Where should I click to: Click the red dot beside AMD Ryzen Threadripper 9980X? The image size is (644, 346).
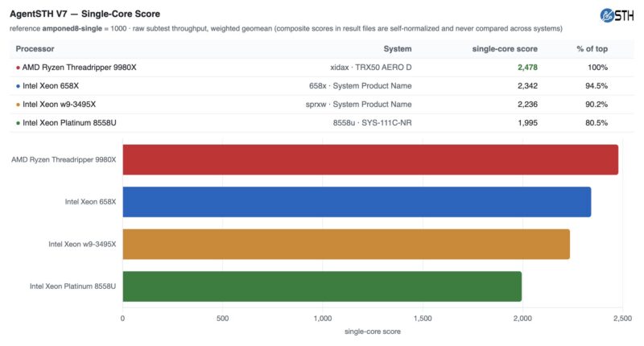18,68
